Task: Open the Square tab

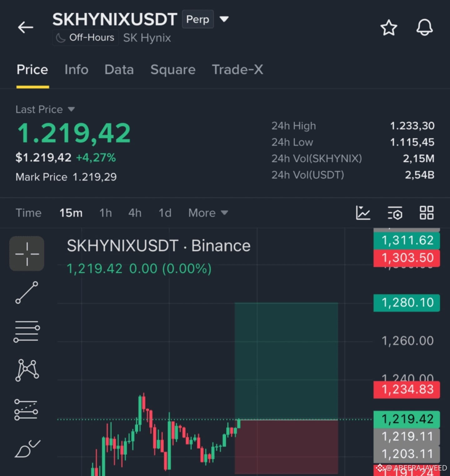Action: tap(173, 70)
